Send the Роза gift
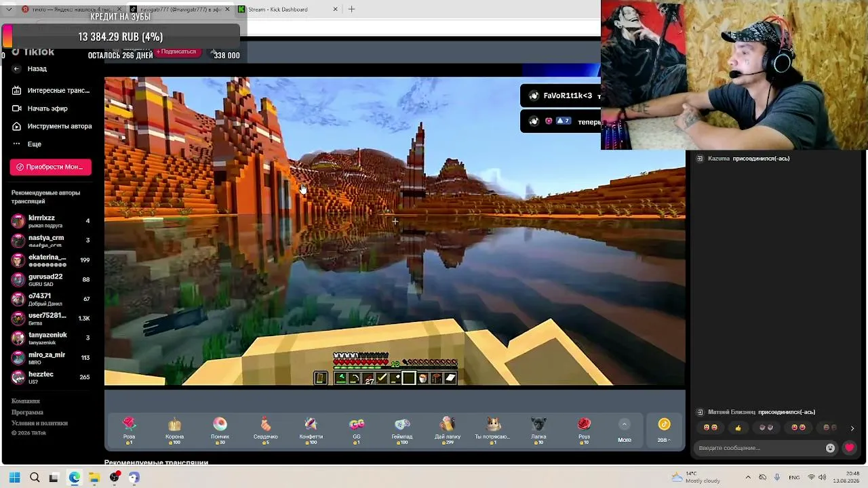This screenshot has height=488, width=868. [129, 430]
